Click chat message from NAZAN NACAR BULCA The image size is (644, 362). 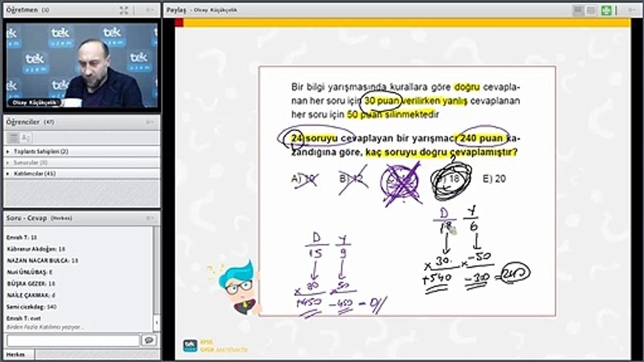click(x=43, y=260)
